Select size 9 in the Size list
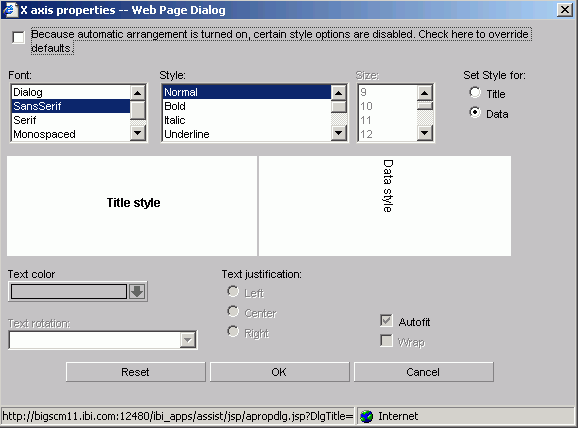The image size is (578, 428). (388, 92)
